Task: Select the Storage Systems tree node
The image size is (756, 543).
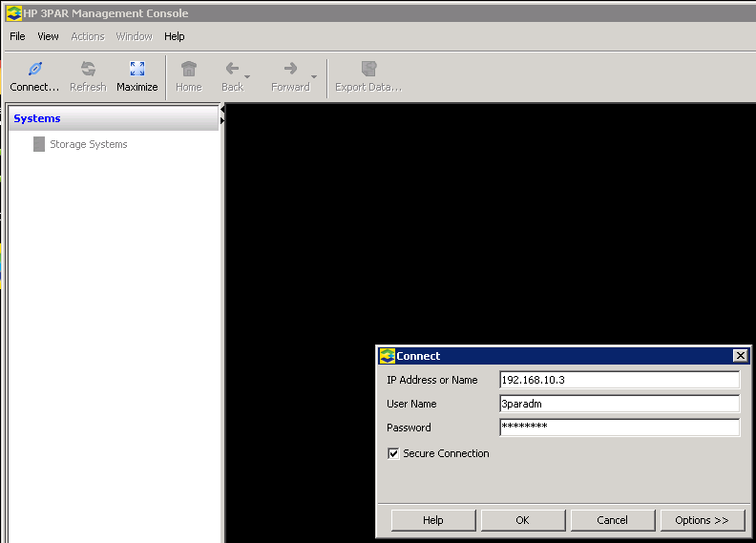Action: click(80, 144)
